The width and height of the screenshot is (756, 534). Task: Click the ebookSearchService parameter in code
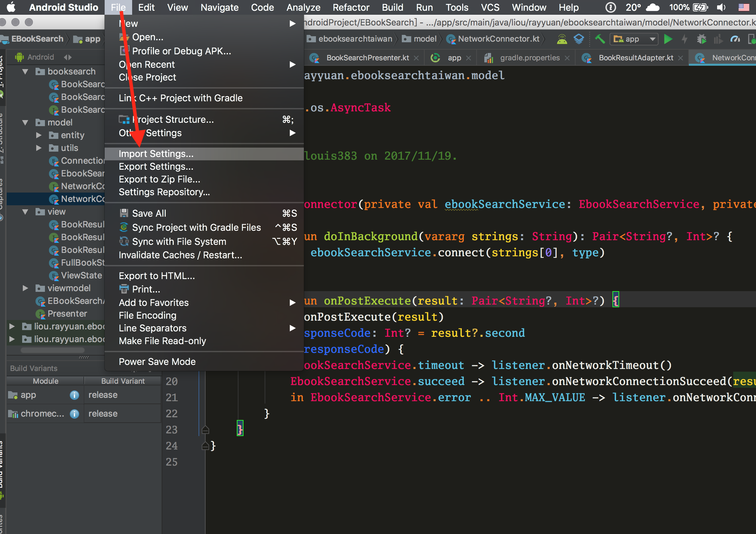(505, 204)
